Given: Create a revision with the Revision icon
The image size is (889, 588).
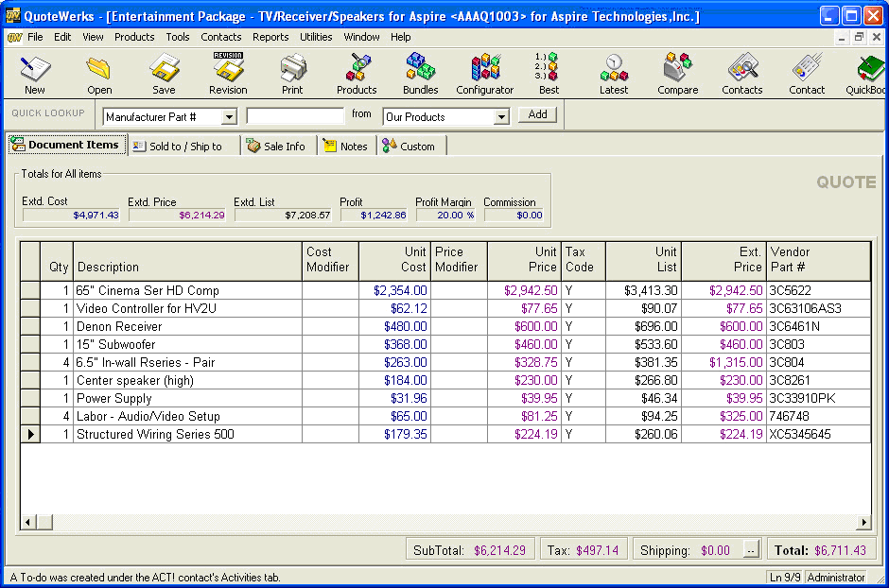Looking at the screenshot, I should [228, 73].
